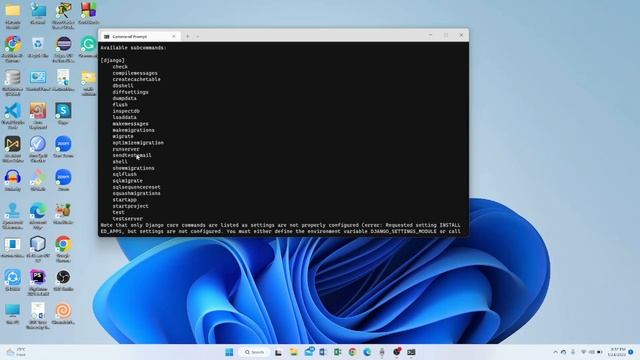Open the taskbar clock and date

coord(617,352)
